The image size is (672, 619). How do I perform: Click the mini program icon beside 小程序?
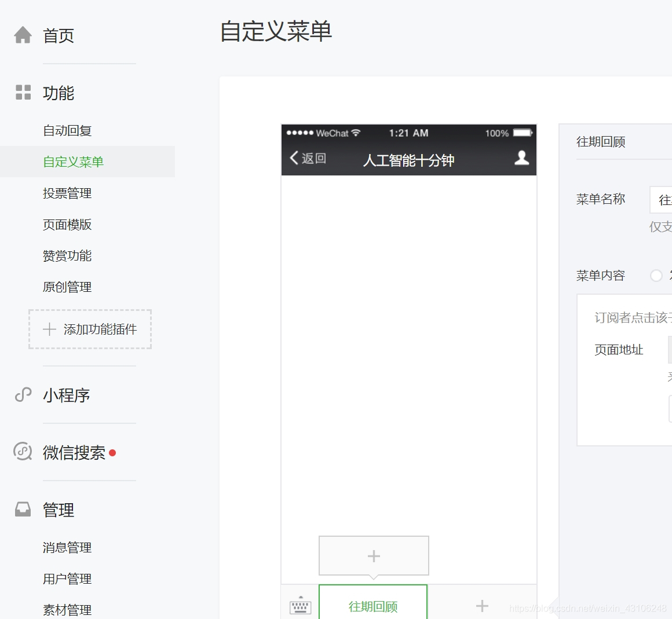point(23,394)
